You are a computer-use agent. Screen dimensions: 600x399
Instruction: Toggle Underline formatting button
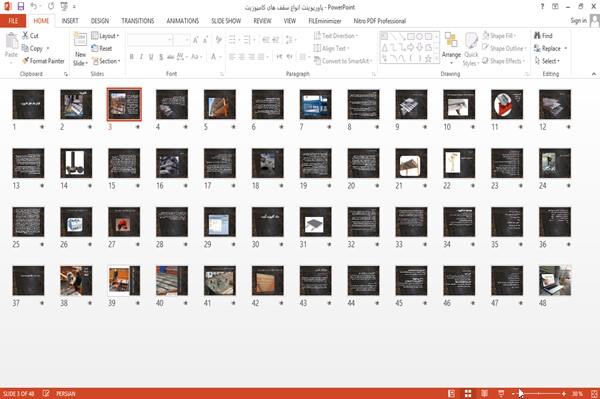(x=151, y=57)
